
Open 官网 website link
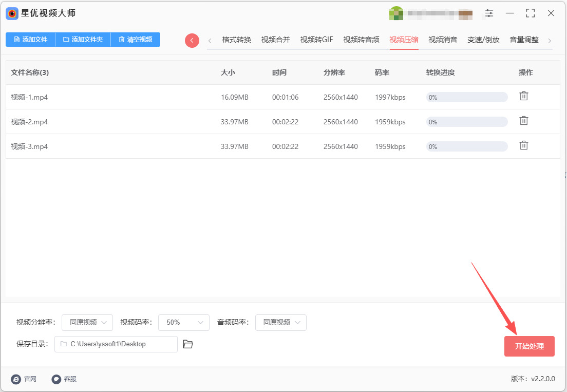point(24,379)
